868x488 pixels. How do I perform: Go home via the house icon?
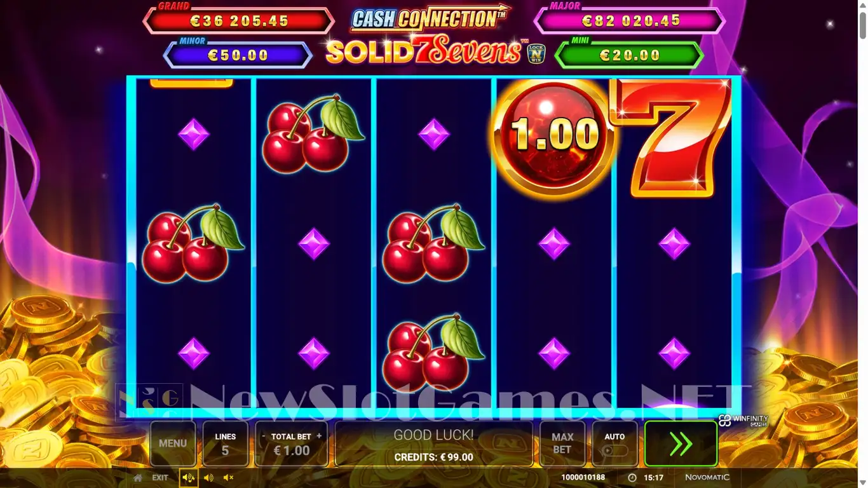[x=138, y=477]
